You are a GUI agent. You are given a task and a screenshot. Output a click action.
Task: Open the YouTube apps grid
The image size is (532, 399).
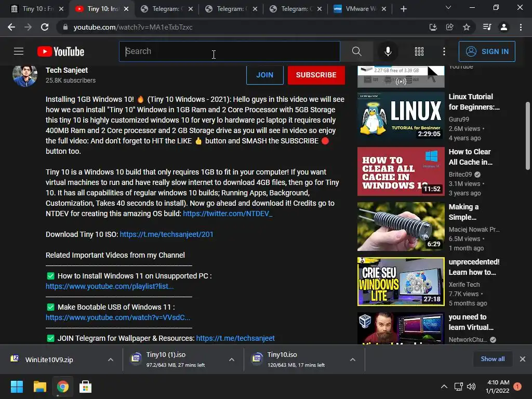(x=419, y=51)
